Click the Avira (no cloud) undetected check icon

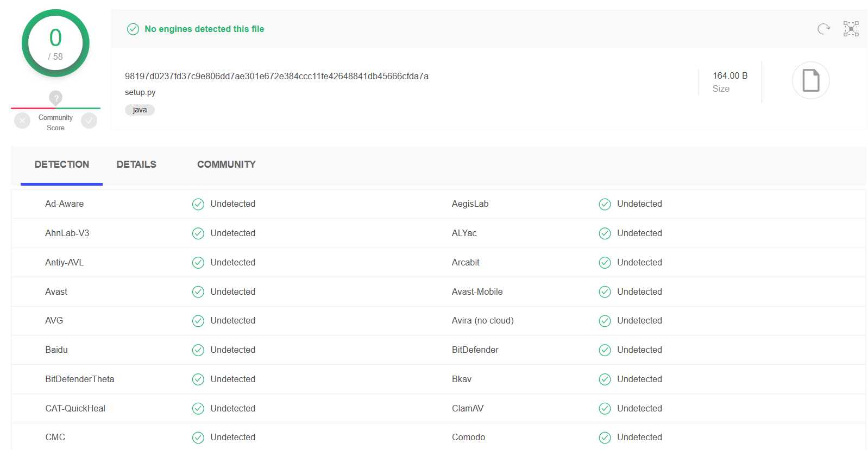[x=605, y=321]
